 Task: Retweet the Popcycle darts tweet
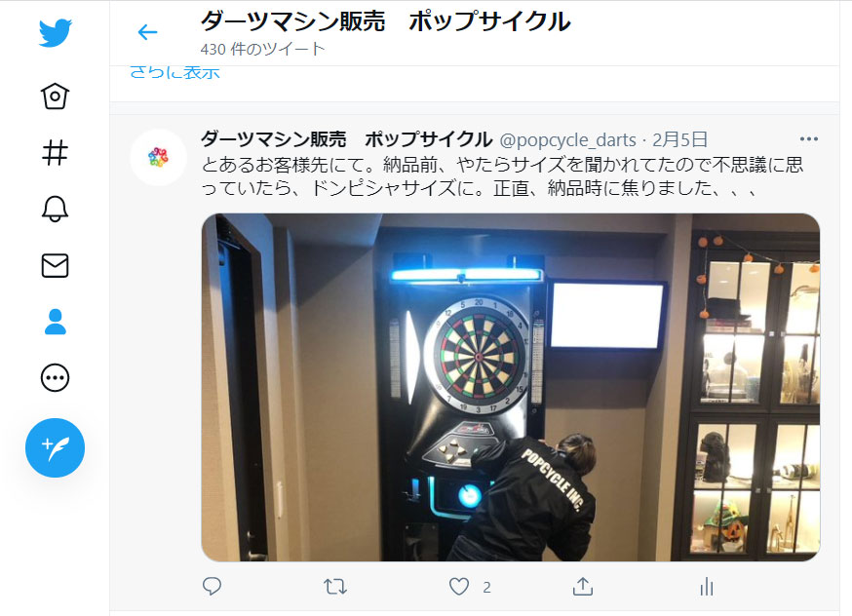(x=335, y=587)
